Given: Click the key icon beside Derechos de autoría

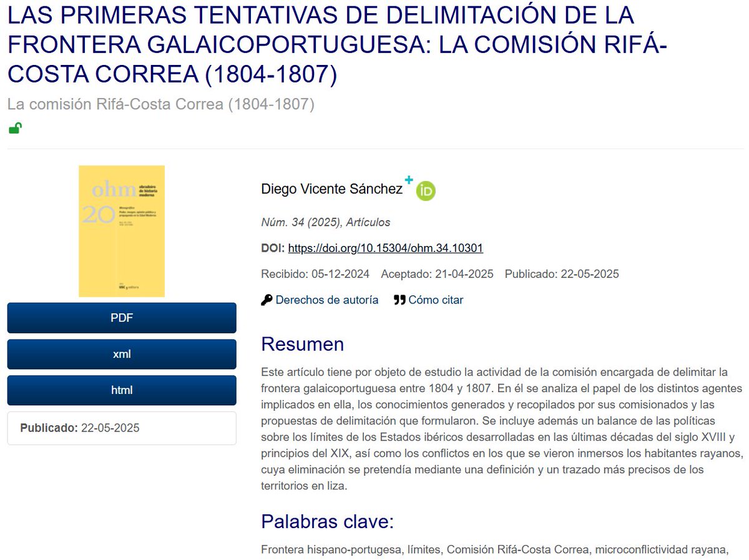Looking at the screenshot, I should point(267,300).
